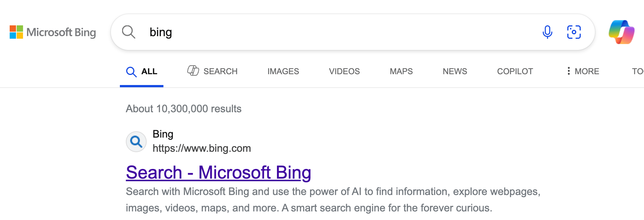This screenshot has height=220, width=644.
Task: Click the blue ALL tab search icon
Action: (x=131, y=72)
